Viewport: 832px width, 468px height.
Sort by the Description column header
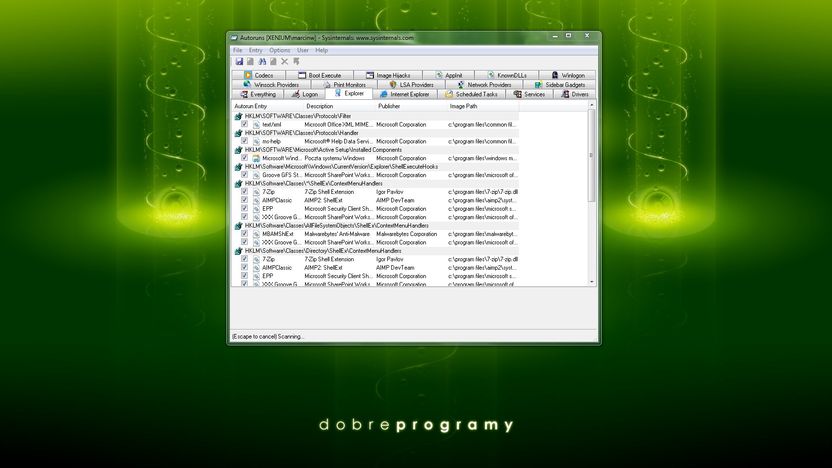[340, 107]
